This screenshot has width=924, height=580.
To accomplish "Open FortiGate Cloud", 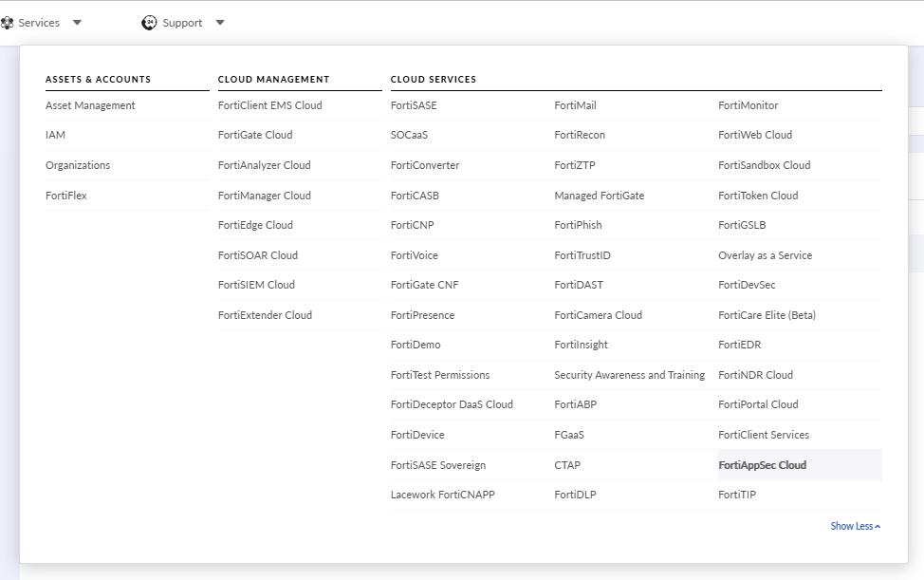I will pos(255,135).
